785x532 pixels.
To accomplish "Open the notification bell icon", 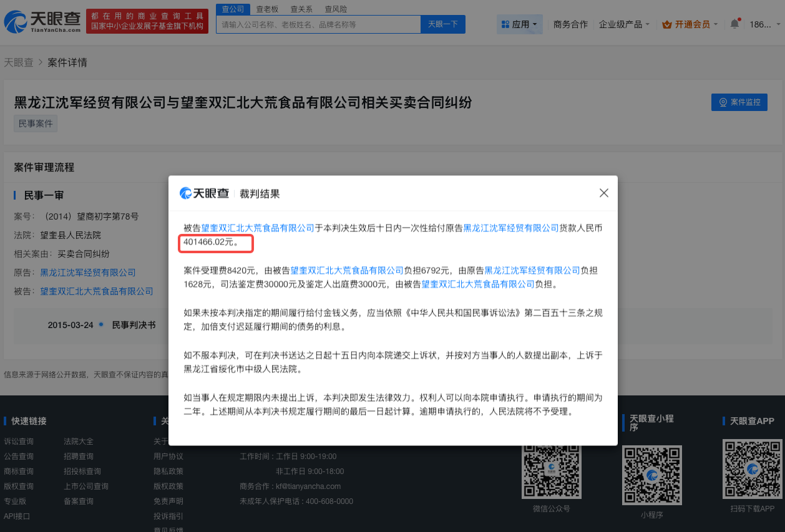I will point(734,24).
